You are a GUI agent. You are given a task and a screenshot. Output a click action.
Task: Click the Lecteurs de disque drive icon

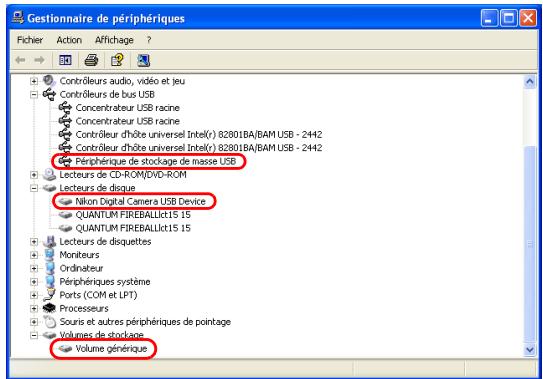pos(49,188)
